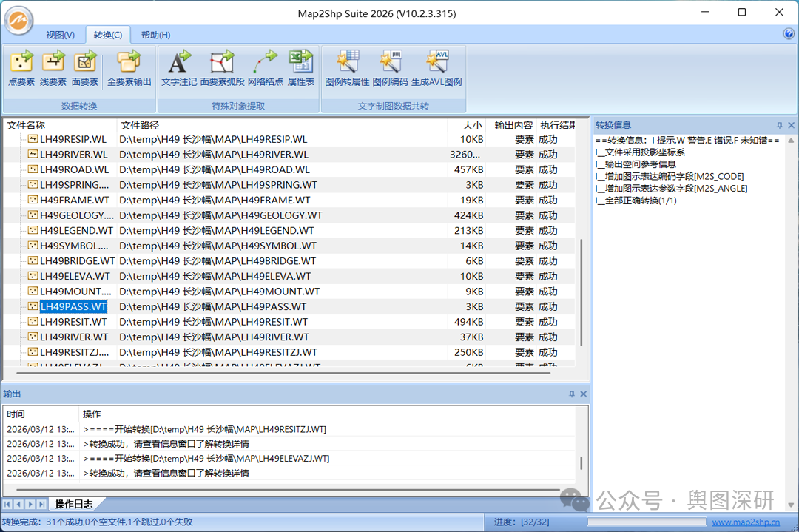Click the 面要素弧段 polygon arc extraction icon

click(x=222, y=68)
